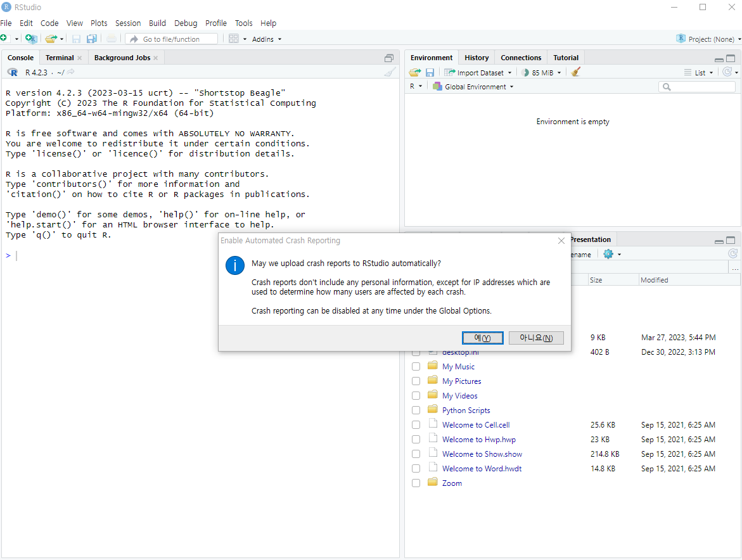This screenshot has width=742, height=560.
Task: Save workspace with Environment floppy icon
Action: (430, 72)
